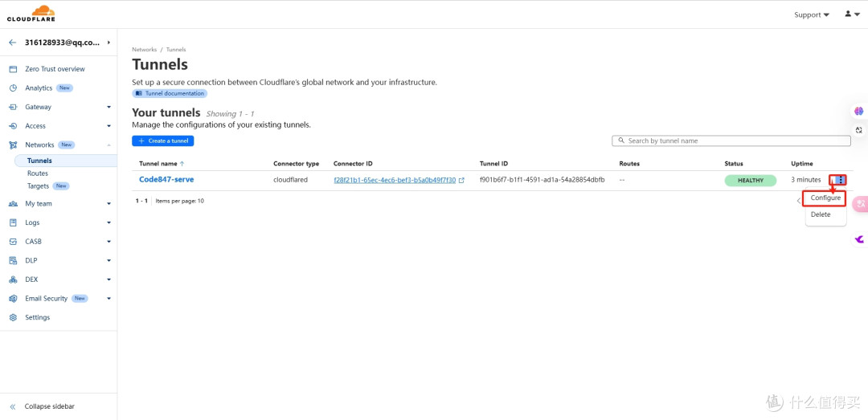Screen dimensions: 868x420
Task: Click the Settings sidebar item
Action: click(x=37, y=317)
